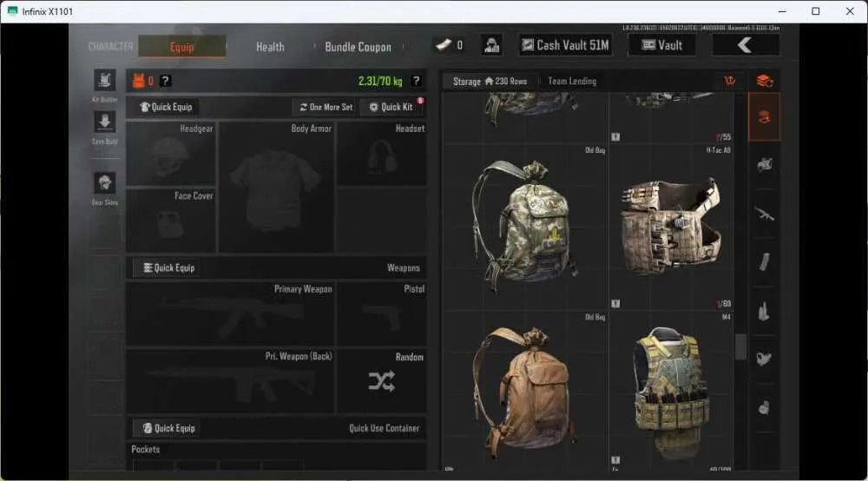The height and width of the screenshot is (481, 868).
Task: Select the Primary Weapon slot
Action: click(230, 313)
